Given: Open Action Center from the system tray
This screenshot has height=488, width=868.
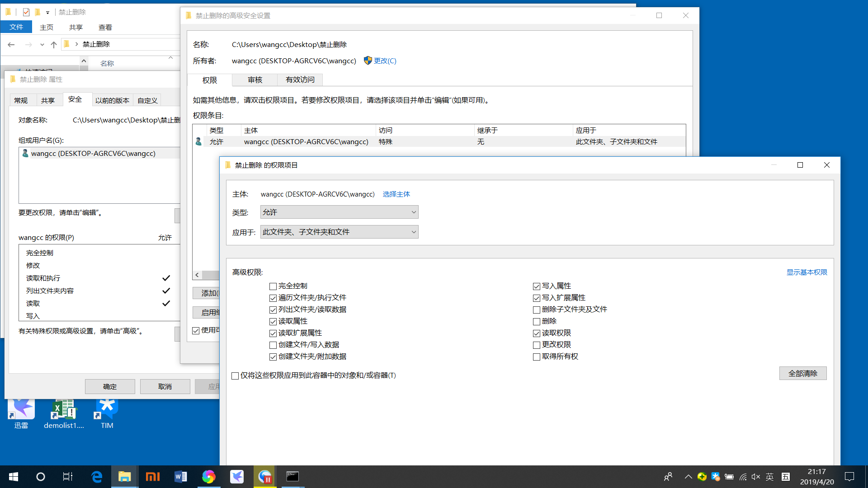Looking at the screenshot, I should pyautogui.click(x=849, y=476).
